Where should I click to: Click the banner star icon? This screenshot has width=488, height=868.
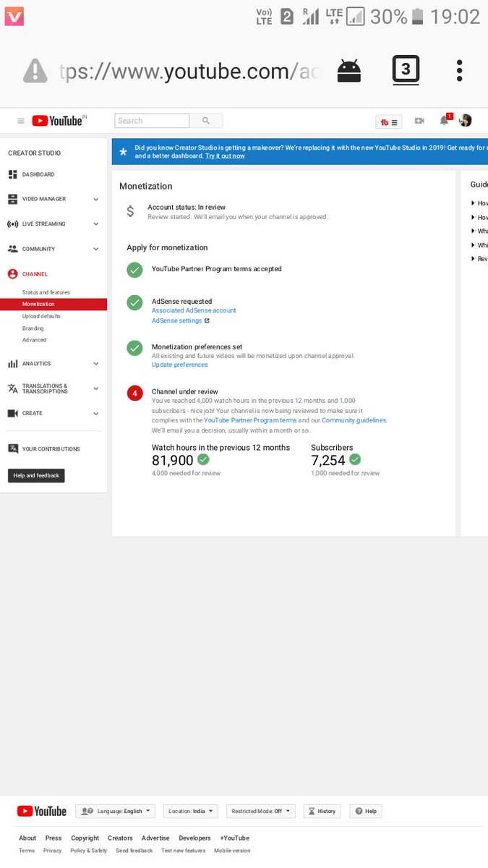(123, 152)
